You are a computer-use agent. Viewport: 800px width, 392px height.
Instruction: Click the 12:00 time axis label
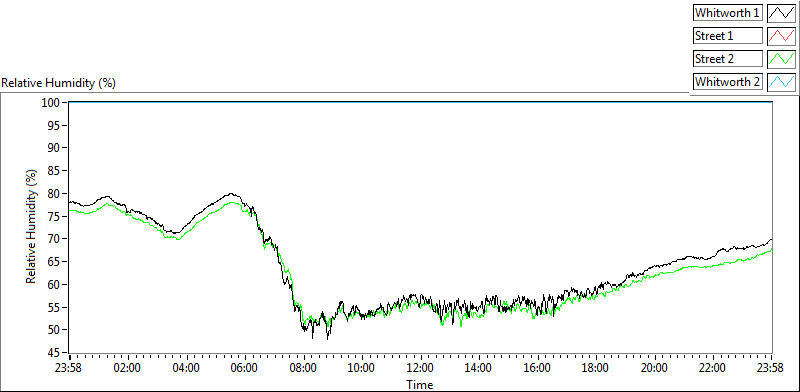tap(420, 368)
